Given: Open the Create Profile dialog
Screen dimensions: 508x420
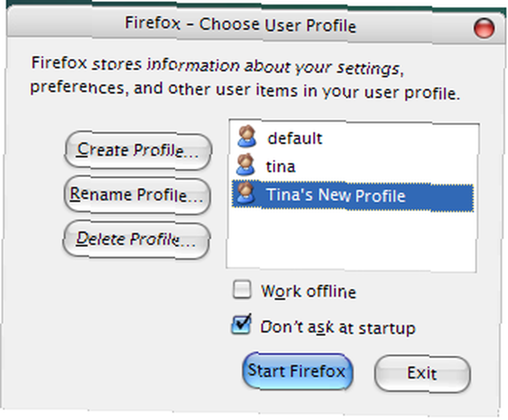Looking at the screenshot, I should tap(138, 150).
